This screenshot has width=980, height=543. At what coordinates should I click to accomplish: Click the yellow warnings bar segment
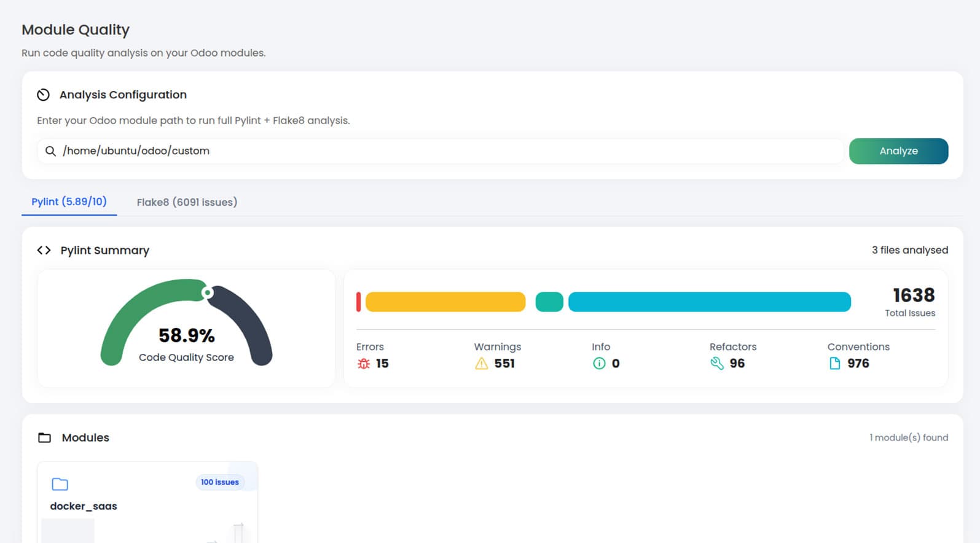coord(445,302)
